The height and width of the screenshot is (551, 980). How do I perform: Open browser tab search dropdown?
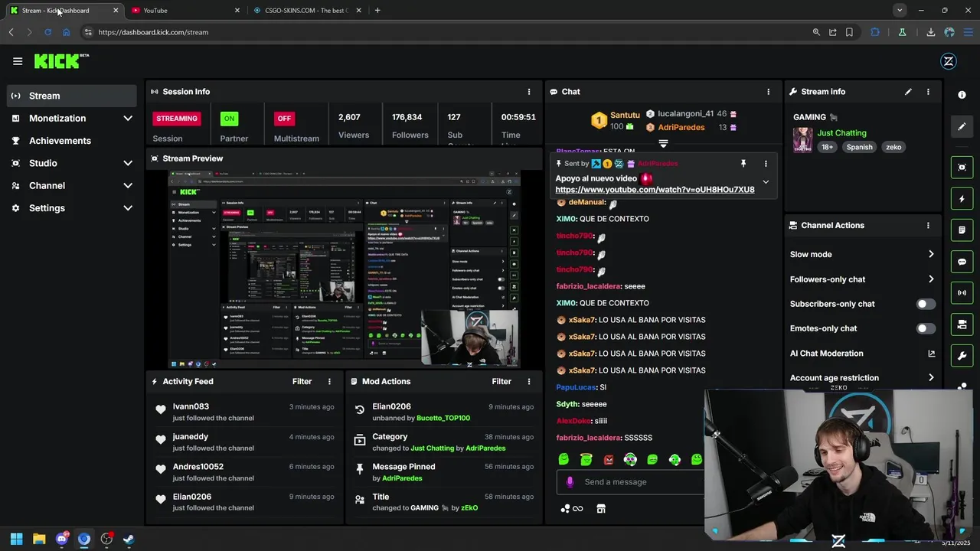pos(900,10)
